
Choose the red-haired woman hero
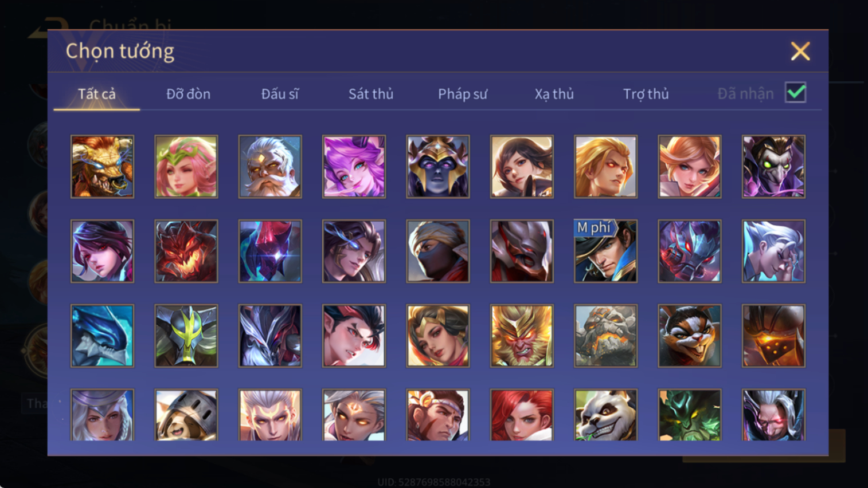(x=522, y=415)
